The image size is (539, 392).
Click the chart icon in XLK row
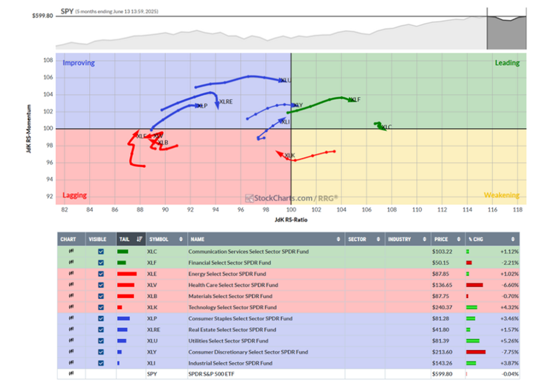71,307
